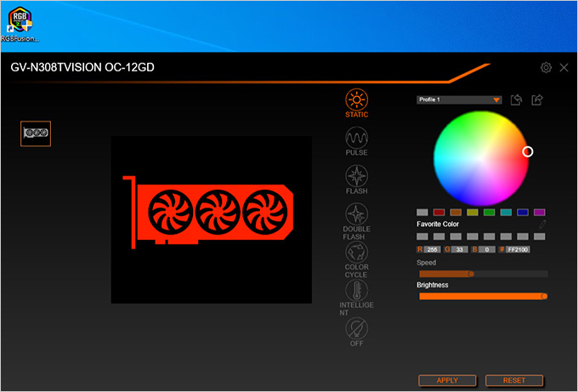Pick the purple preset color swatch
578x392 pixels.
pyautogui.click(x=539, y=213)
